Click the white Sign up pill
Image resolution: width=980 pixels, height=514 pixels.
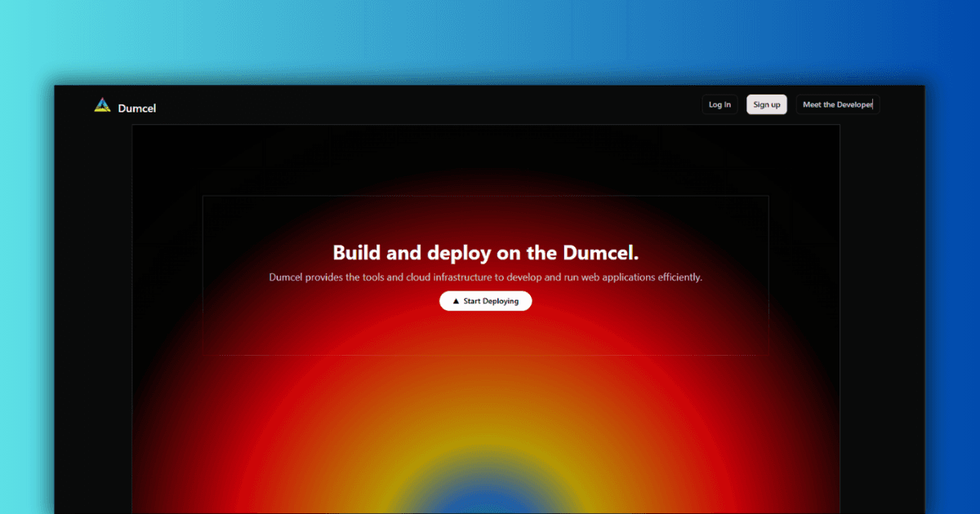[766, 104]
